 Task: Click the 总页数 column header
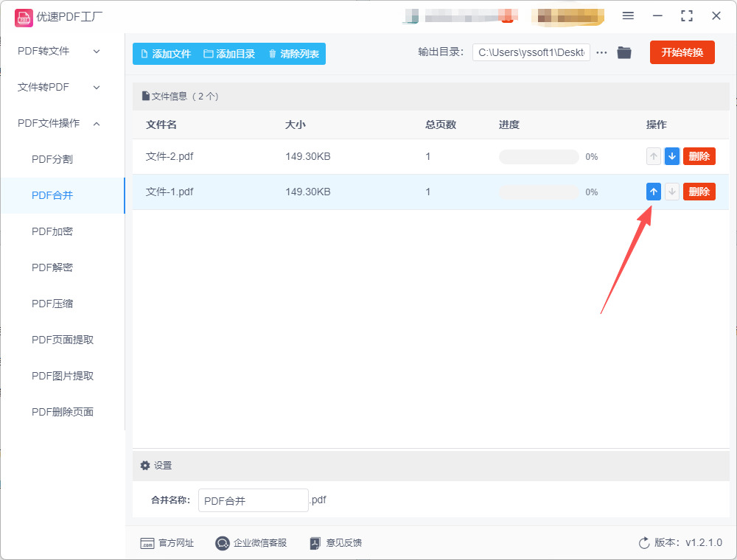(x=441, y=125)
